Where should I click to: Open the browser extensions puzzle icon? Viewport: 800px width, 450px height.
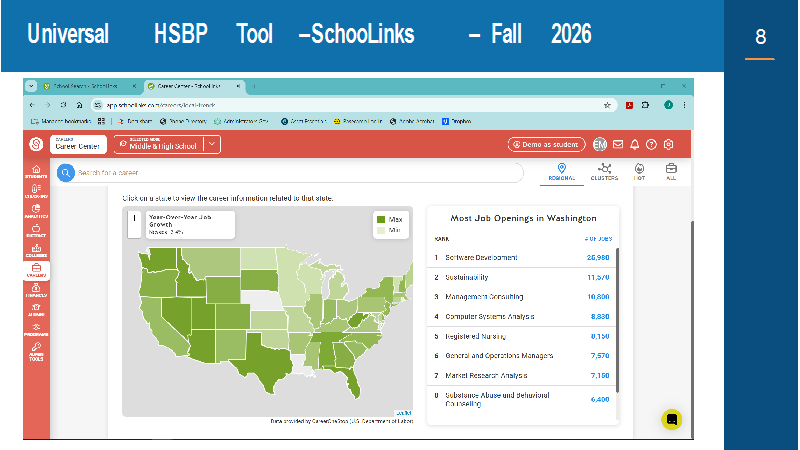pos(645,105)
